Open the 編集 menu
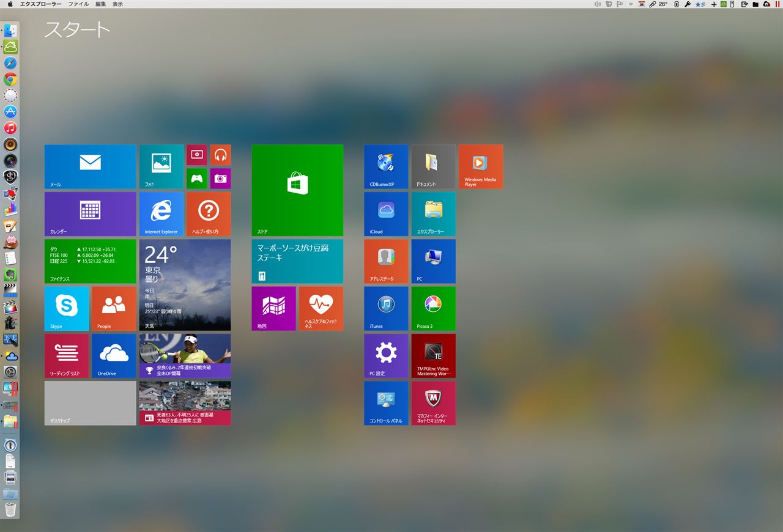This screenshot has width=783, height=532. (100, 4)
